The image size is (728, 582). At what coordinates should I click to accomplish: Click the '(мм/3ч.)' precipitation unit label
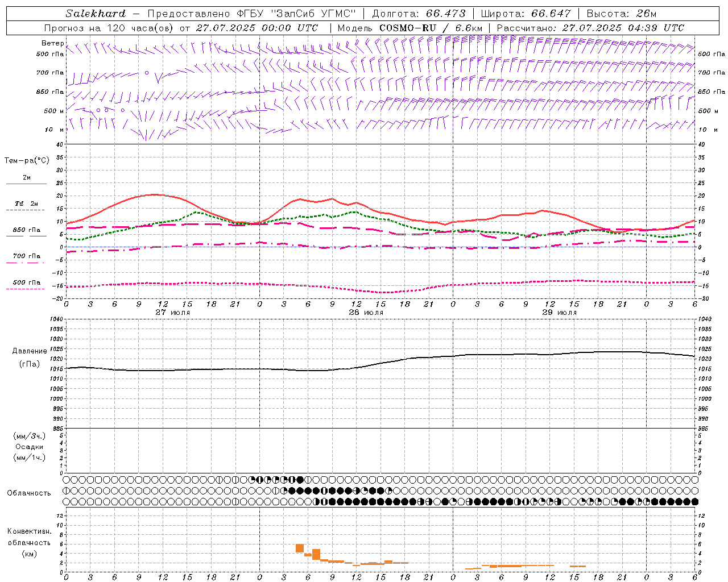click(x=30, y=436)
